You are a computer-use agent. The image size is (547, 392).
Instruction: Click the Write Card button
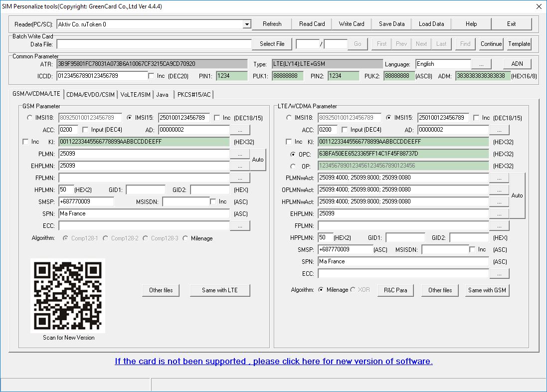[x=352, y=24]
